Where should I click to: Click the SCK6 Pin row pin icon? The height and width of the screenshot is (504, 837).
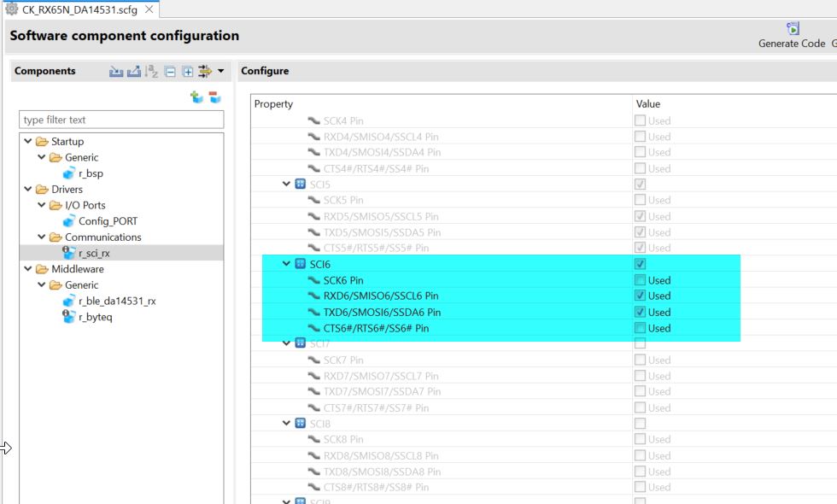[314, 280]
